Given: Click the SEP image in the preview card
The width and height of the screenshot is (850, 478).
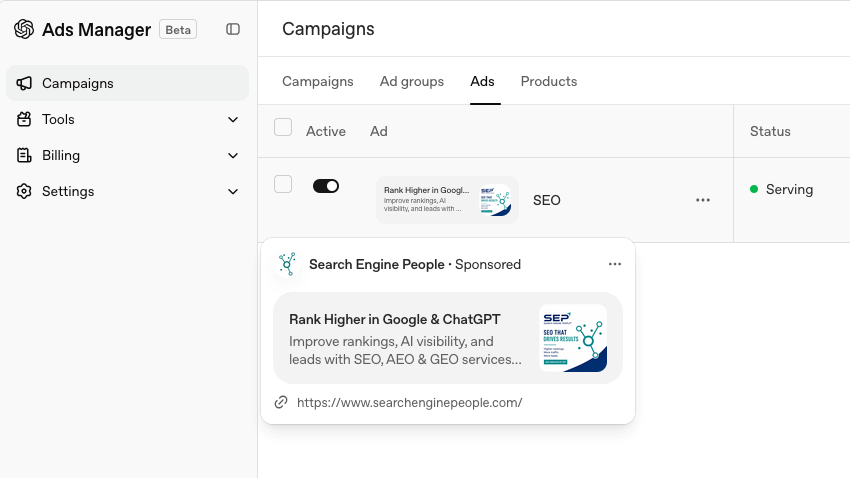Looking at the screenshot, I should click(573, 338).
